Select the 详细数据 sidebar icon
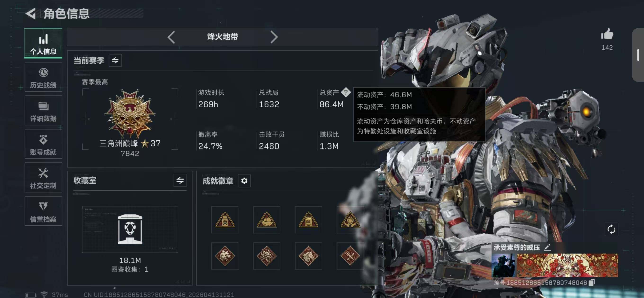 pyautogui.click(x=43, y=110)
